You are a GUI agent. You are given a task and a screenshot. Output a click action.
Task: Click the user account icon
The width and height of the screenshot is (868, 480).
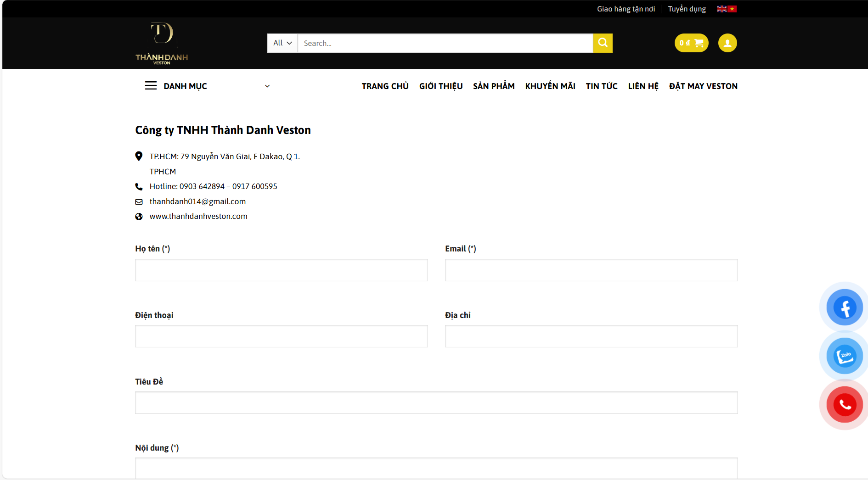(727, 43)
